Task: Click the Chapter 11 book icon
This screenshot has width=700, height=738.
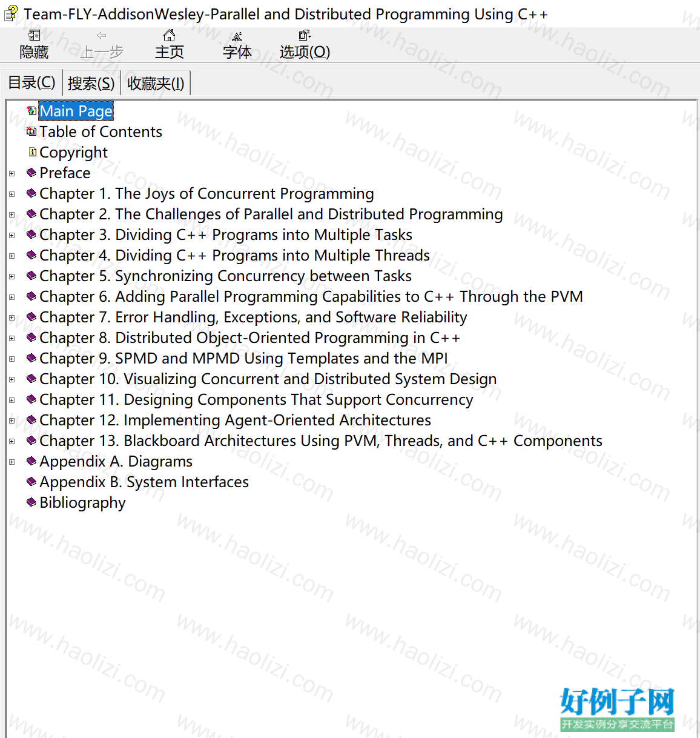Action: pyautogui.click(x=32, y=399)
